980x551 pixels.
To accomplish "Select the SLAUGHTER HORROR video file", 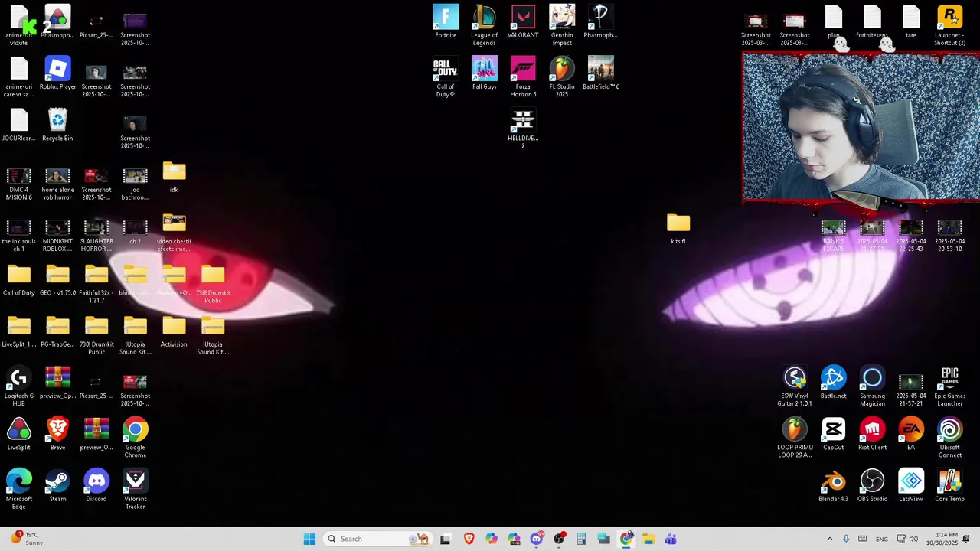I will (96, 235).
